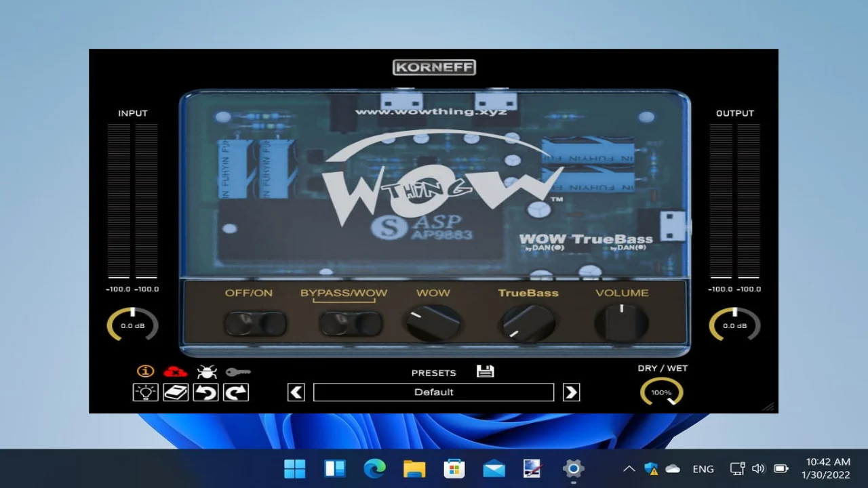The image size is (868, 488).
Task: Click the redo arrow icon
Action: [x=236, y=392]
